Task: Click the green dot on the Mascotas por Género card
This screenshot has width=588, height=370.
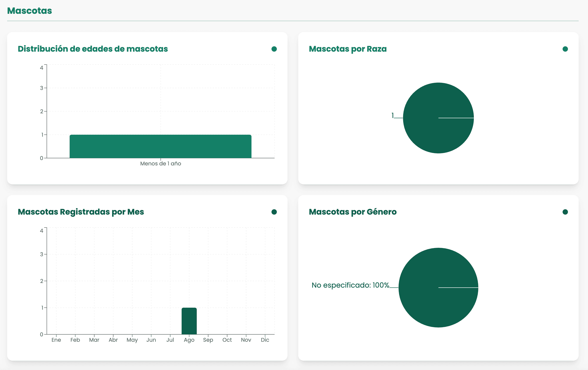Action: tap(565, 212)
